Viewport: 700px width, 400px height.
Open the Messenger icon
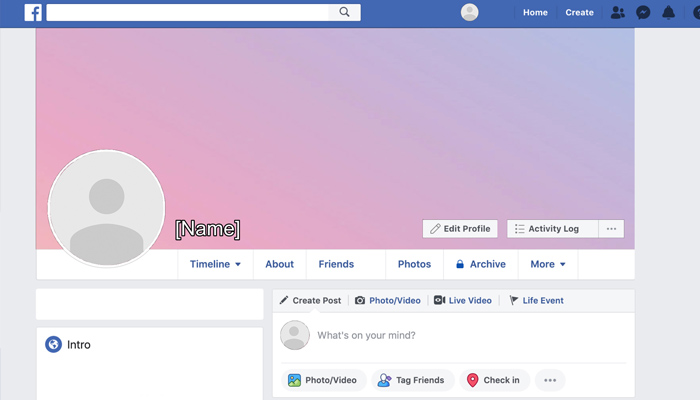click(644, 13)
